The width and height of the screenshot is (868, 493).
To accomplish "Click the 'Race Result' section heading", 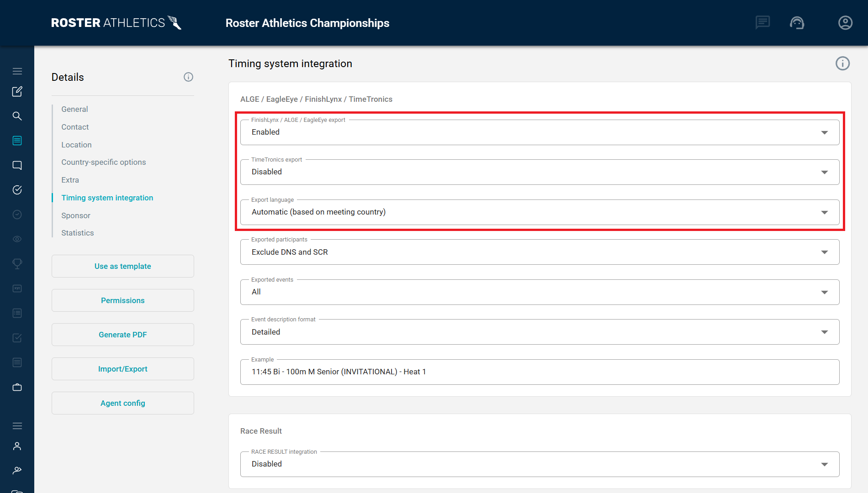I will (x=261, y=431).
